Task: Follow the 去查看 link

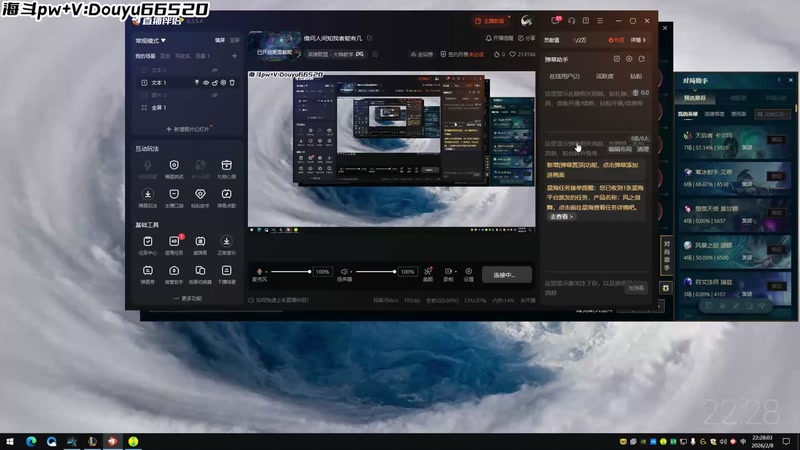Action: point(561,217)
